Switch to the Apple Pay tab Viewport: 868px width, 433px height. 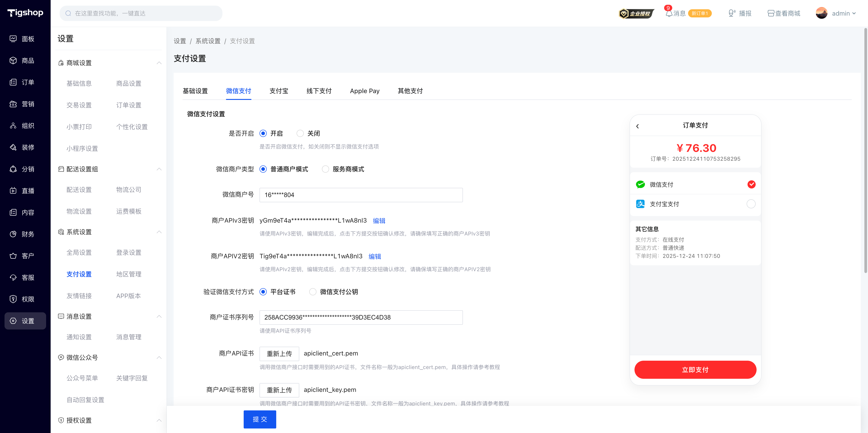coord(365,91)
